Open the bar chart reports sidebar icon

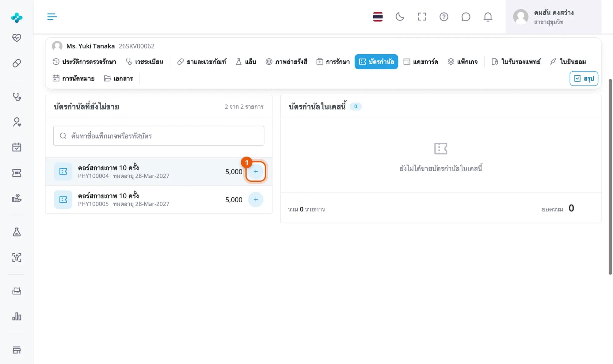pos(17,316)
